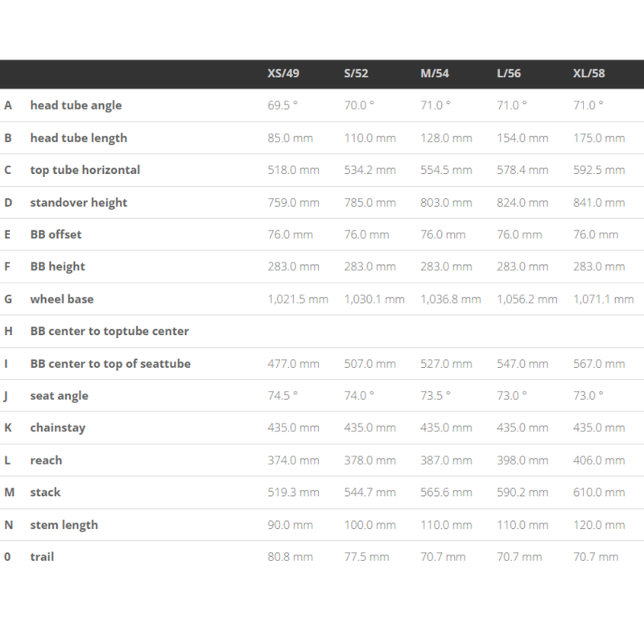Click the XL/58 size column header
Screen dimensions: 644x644
(588, 73)
